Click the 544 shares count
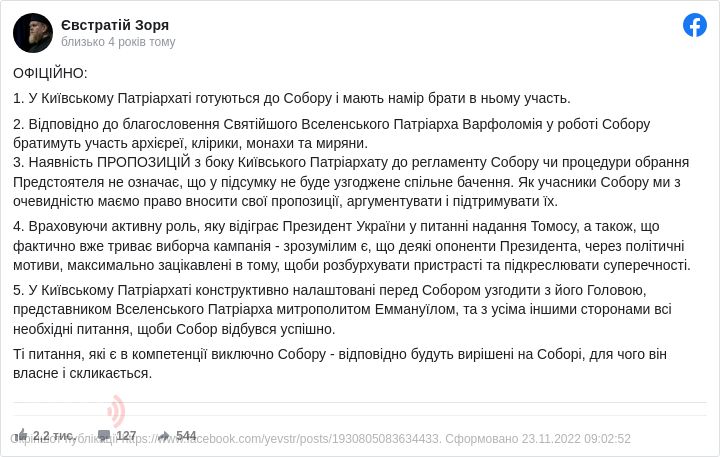Image resolution: width=720 pixels, height=457 pixels. pyautogui.click(x=186, y=436)
